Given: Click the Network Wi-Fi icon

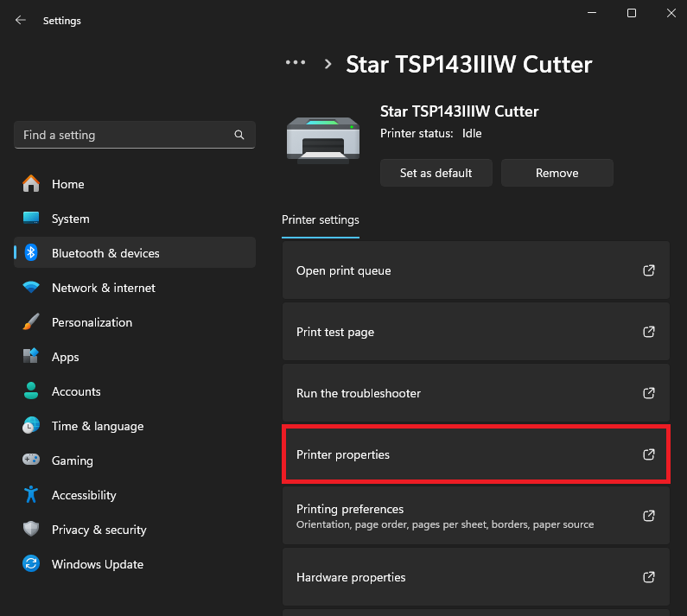Looking at the screenshot, I should pyautogui.click(x=31, y=288).
